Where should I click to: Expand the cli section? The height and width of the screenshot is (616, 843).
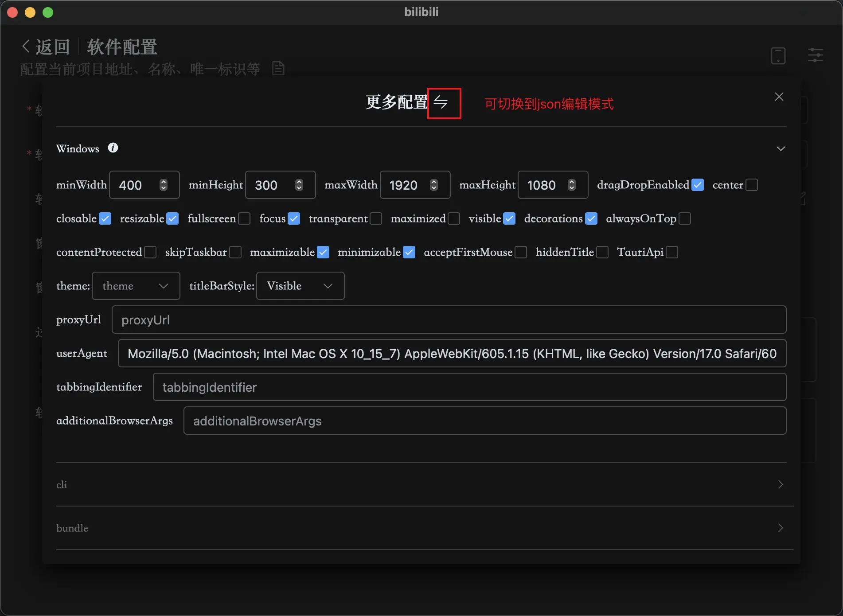781,484
